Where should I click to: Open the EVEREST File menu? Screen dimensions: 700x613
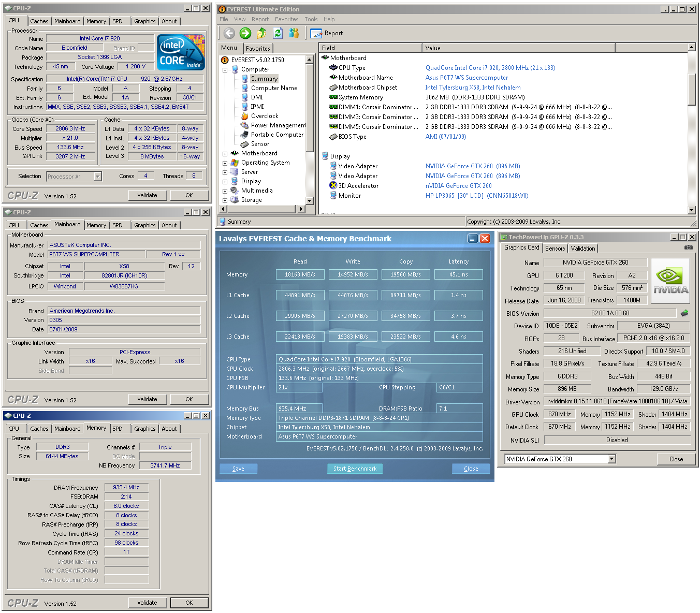(224, 19)
